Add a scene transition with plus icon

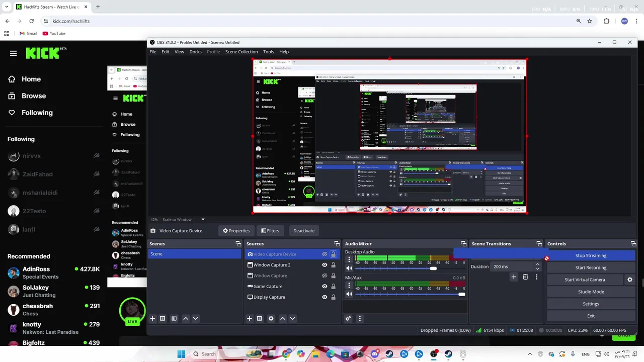pyautogui.click(x=514, y=277)
